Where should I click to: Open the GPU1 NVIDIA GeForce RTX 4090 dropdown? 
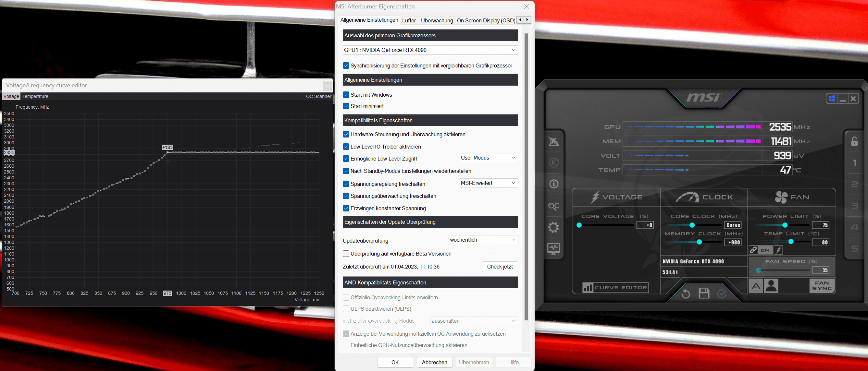(430, 50)
